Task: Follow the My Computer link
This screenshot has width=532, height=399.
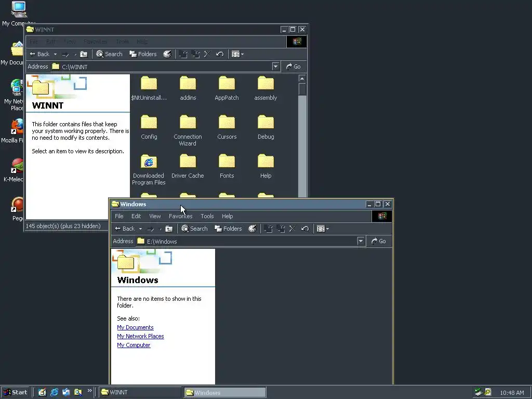Action: [x=134, y=345]
